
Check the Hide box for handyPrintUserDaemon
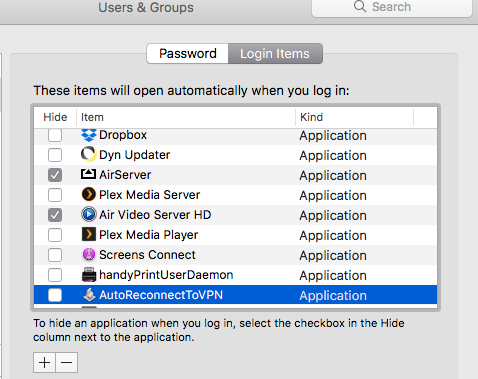[x=55, y=275]
